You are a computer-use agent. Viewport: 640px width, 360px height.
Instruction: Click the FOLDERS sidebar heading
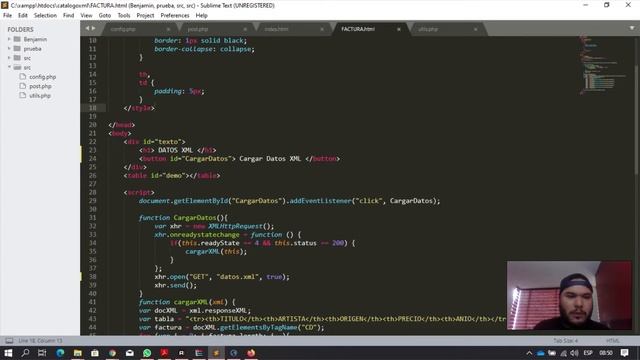20,30
